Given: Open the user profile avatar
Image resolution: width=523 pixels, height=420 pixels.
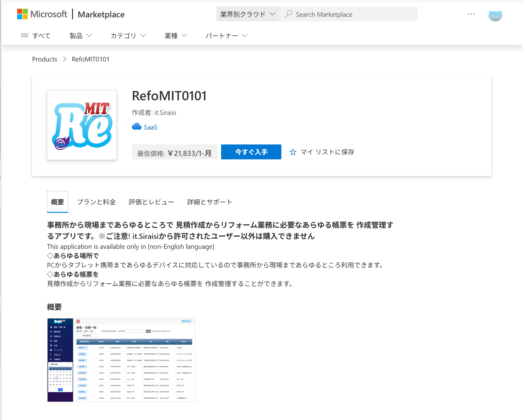Looking at the screenshot, I should click(x=495, y=14).
